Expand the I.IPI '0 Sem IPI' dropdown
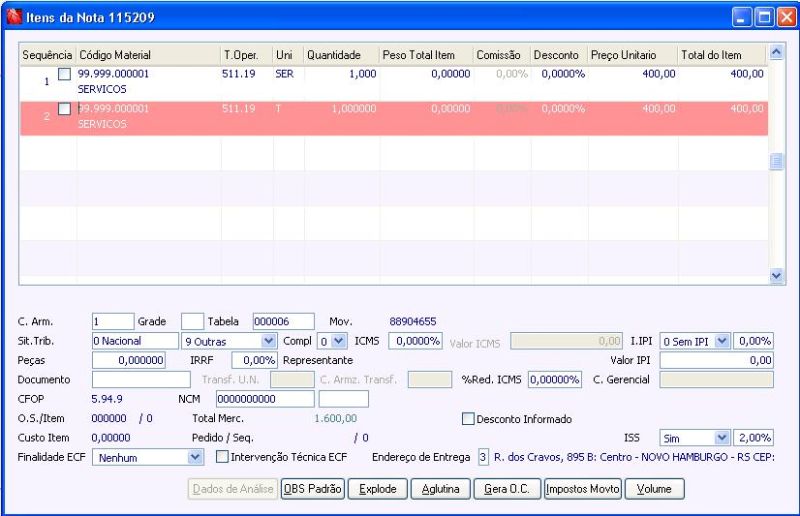The image size is (800, 516). 721,341
